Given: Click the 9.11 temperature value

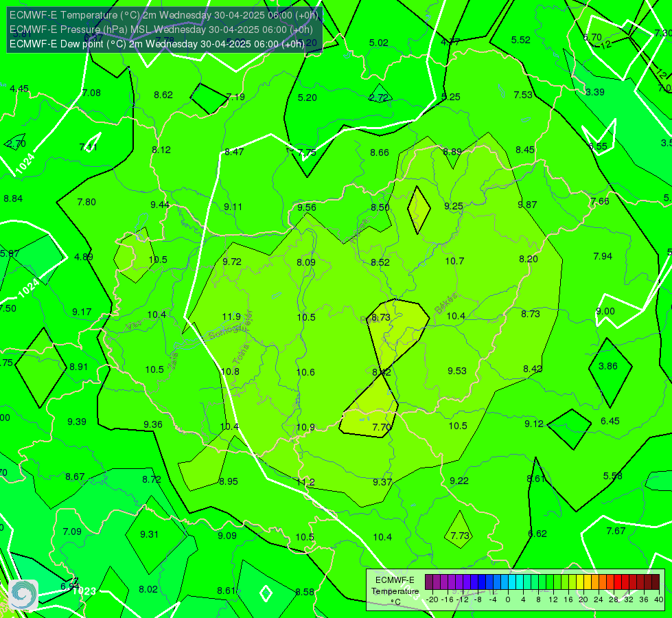Looking at the screenshot, I should (x=233, y=207).
